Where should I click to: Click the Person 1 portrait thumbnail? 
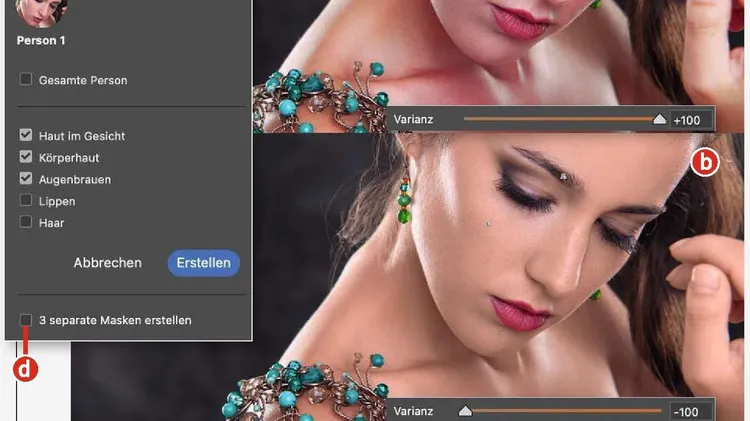pyautogui.click(x=41, y=11)
